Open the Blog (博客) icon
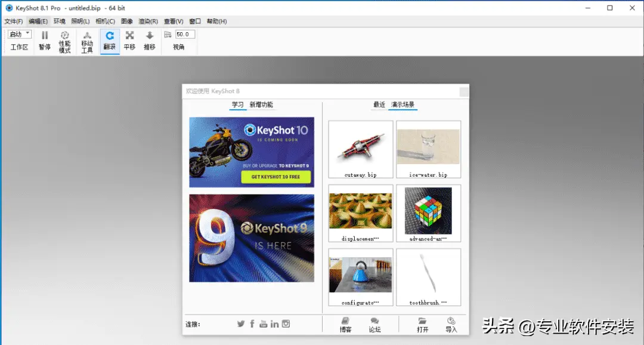This screenshot has width=644, height=345. (345, 321)
